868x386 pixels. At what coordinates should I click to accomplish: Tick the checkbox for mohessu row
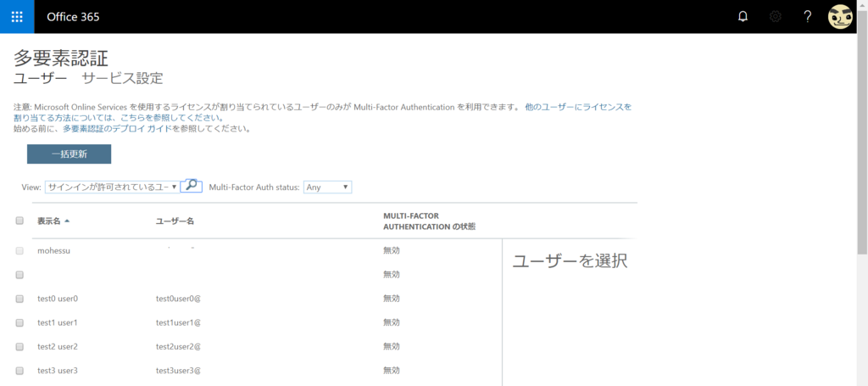(x=19, y=251)
